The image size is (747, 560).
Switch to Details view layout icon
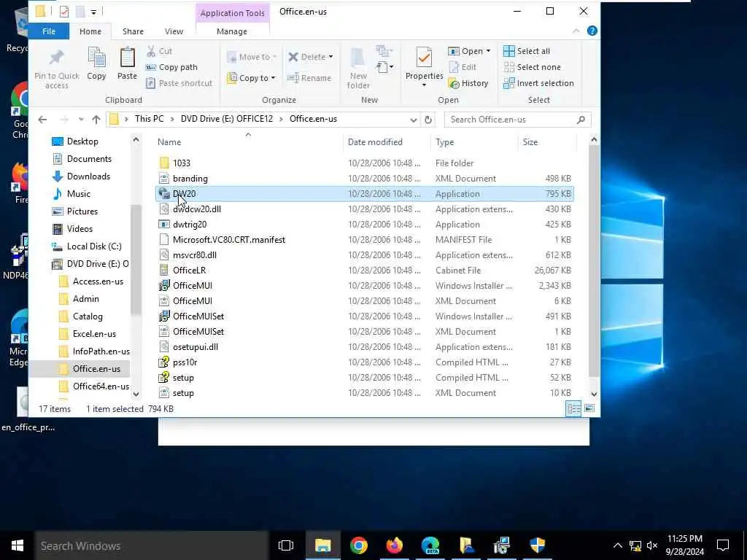tap(573, 408)
